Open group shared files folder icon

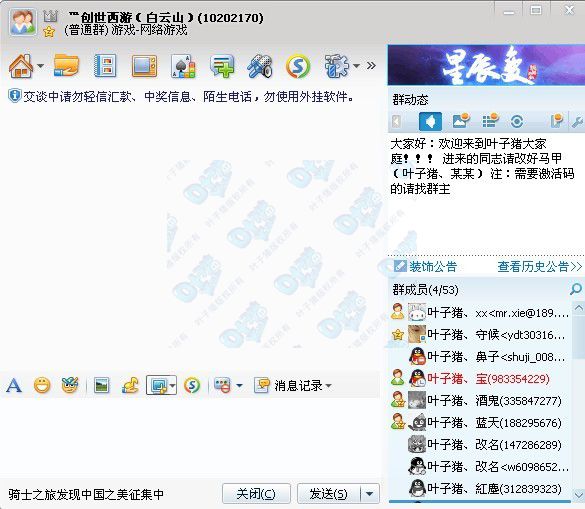point(66,66)
